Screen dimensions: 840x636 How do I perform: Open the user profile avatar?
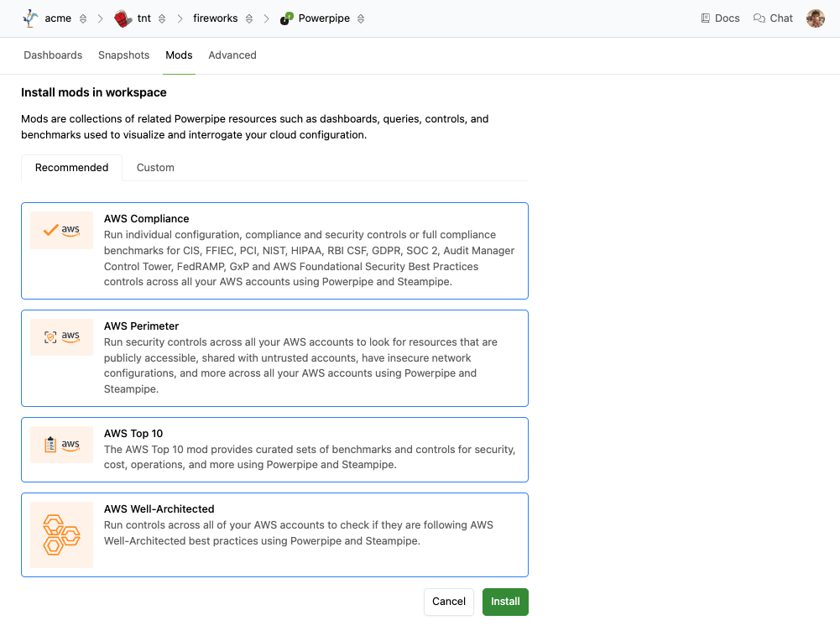click(x=815, y=18)
